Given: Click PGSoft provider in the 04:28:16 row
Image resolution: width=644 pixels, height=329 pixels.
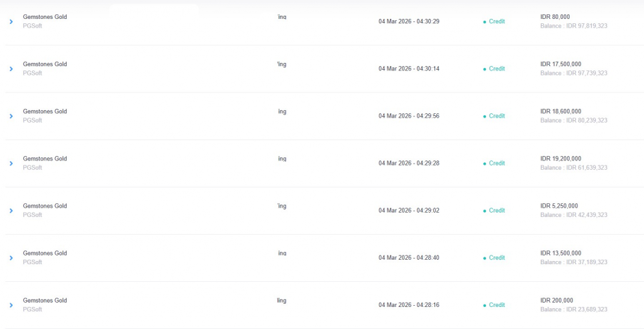Looking at the screenshot, I should pos(32,309).
